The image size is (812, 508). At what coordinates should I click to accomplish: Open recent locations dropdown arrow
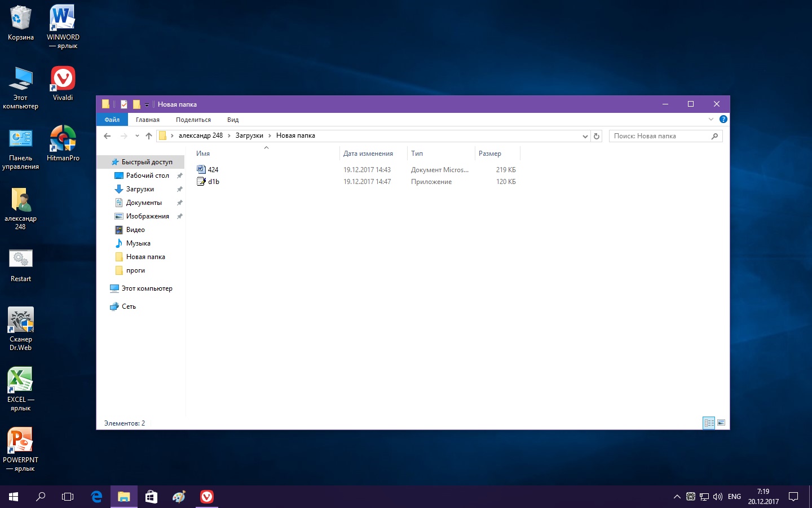(137, 136)
